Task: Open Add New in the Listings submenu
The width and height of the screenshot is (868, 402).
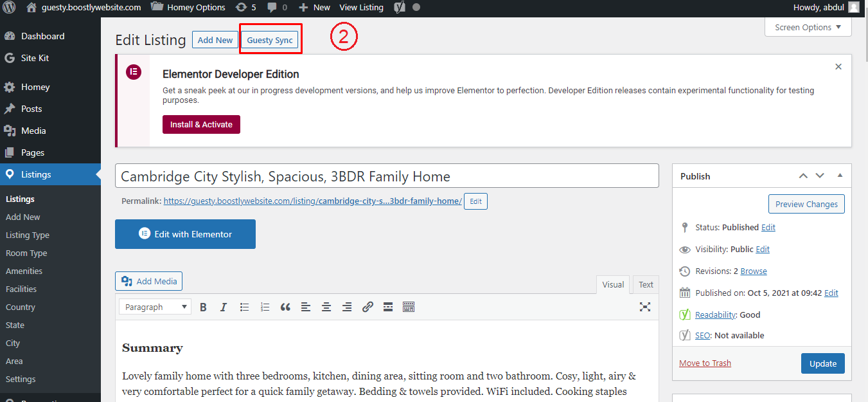Action: tap(23, 217)
